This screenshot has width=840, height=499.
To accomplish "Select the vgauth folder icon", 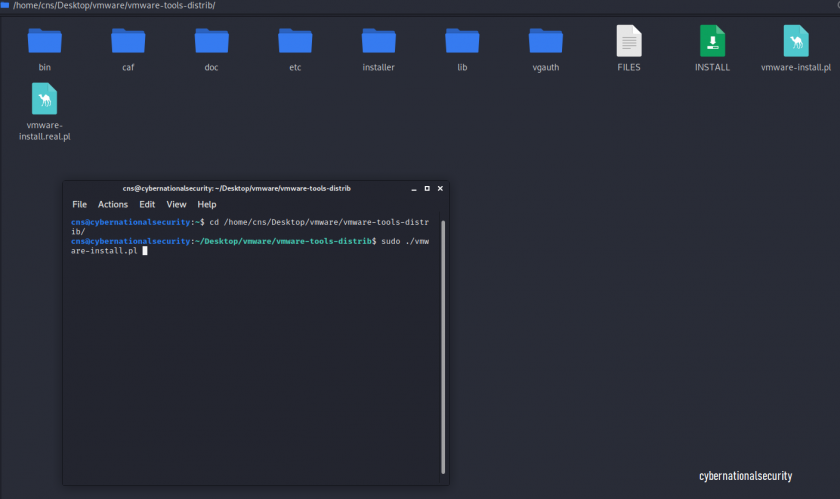I will [546, 41].
